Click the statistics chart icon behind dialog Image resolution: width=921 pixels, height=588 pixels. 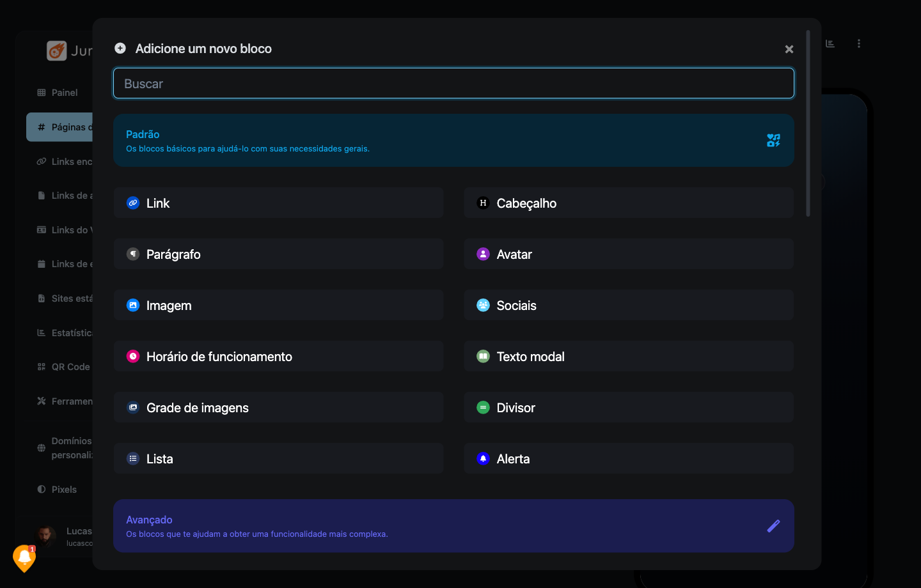pyautogui.click(x=830, y=43)
